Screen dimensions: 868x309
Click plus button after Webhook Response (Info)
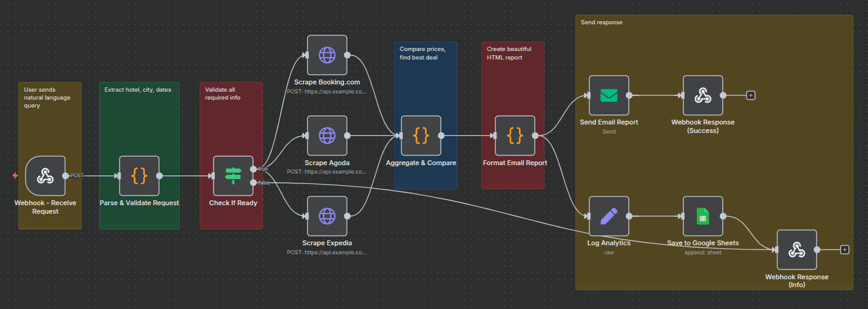(844, 250)
